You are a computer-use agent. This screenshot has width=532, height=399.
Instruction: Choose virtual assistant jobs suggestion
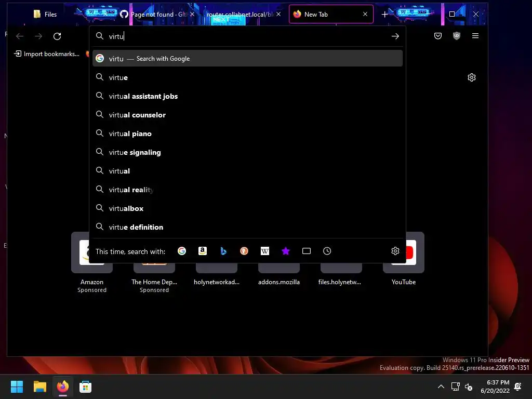(247, 96)
